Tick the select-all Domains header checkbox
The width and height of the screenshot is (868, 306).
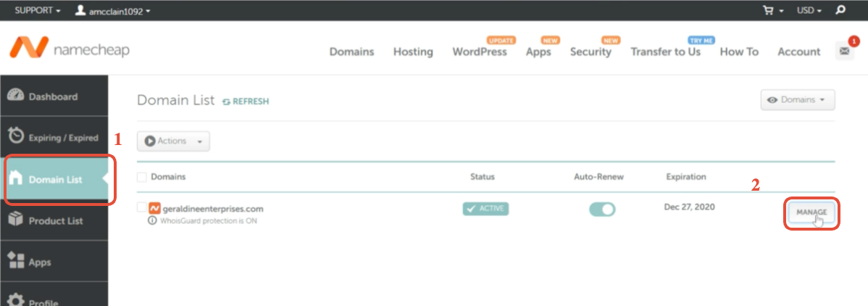point(142,177)
